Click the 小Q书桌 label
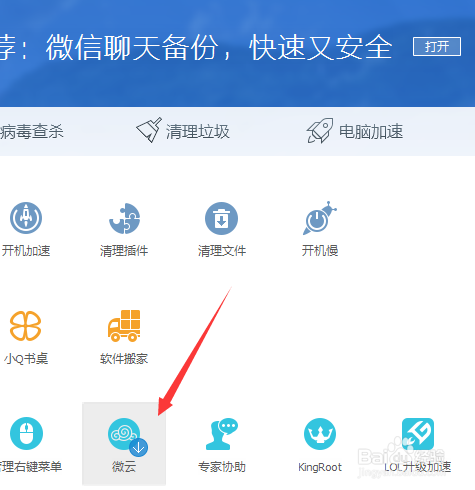This screenshot has width=475, height=490. (26, 359)
